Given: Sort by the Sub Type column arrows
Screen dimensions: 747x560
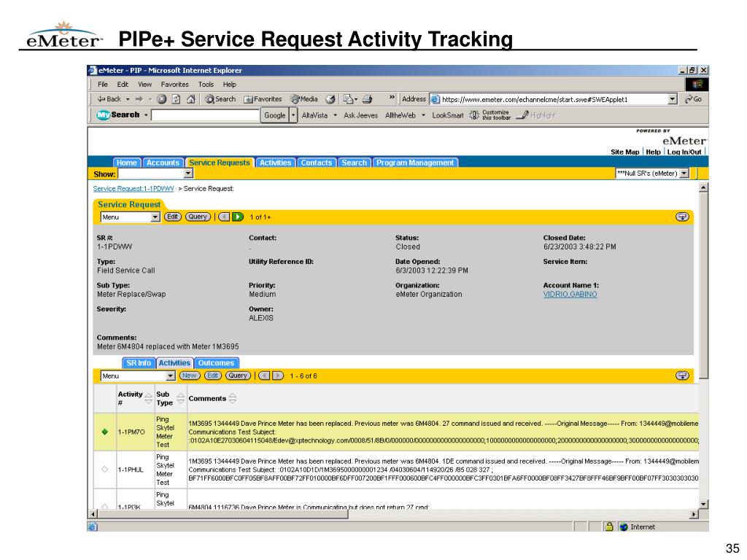Looking at the screenshot, I should pos(181,398).
